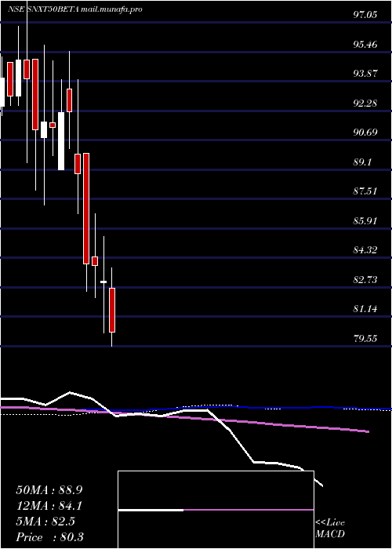
Task: Click the 85.91 price axis label
Action: point(365,221)
